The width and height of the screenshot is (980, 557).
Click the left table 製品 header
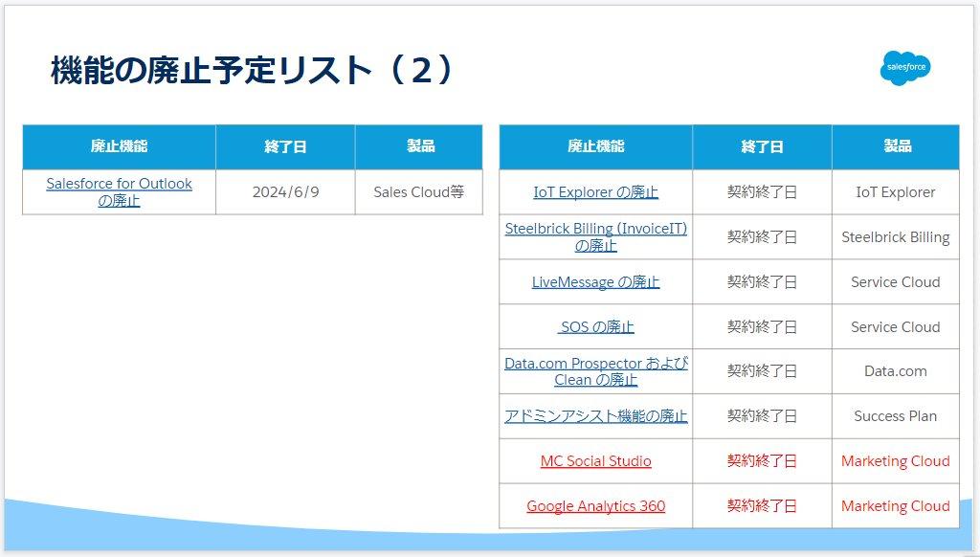[x=419, y=147]
